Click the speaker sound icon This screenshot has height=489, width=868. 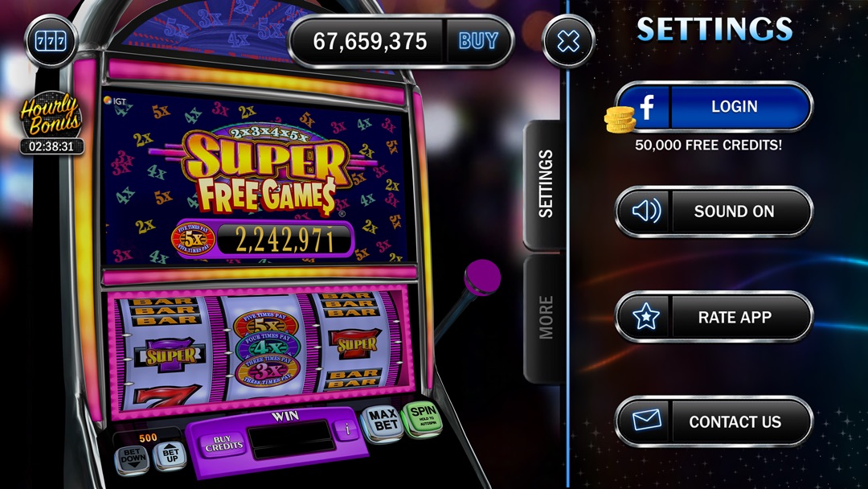coord(645,212)
